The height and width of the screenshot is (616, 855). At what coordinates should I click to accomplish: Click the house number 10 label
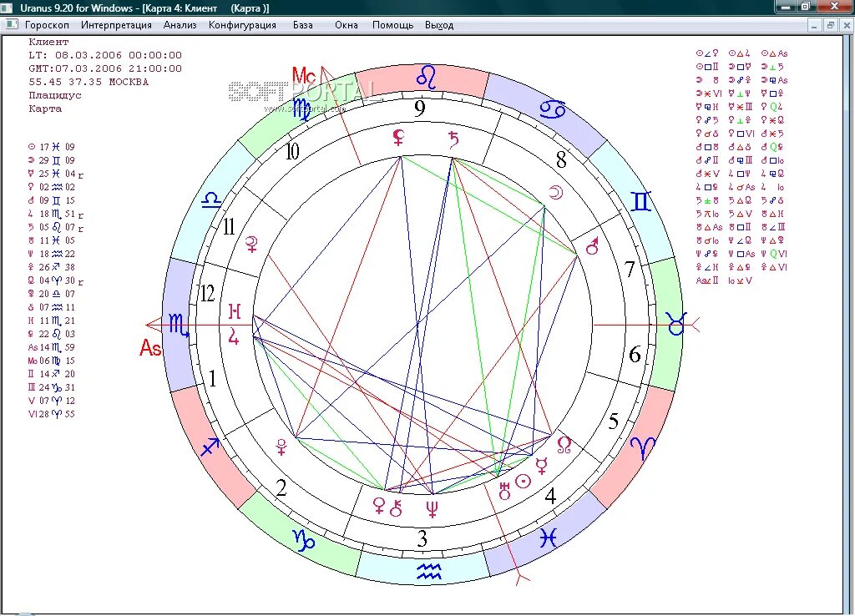pos(292,152)
